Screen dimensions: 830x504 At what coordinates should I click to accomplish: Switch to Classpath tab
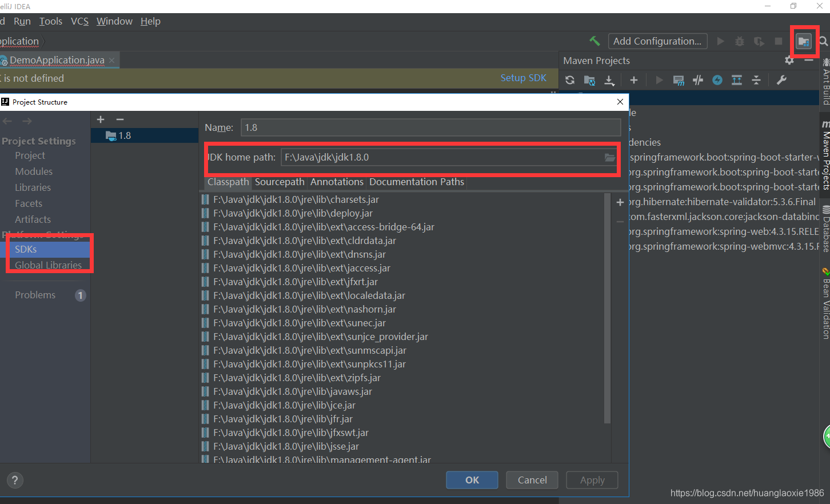[228, 182]
